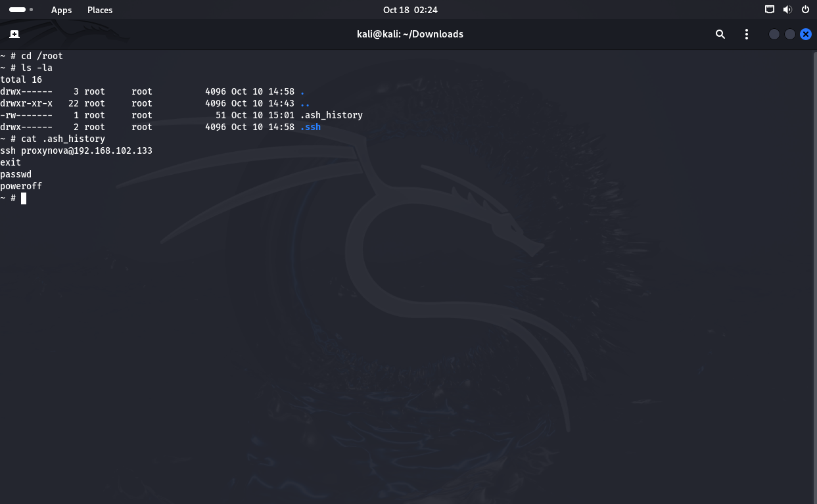Click the .ash_history filename in listing
Viewport: 817px width, 504px height.
tap(331, 115)
